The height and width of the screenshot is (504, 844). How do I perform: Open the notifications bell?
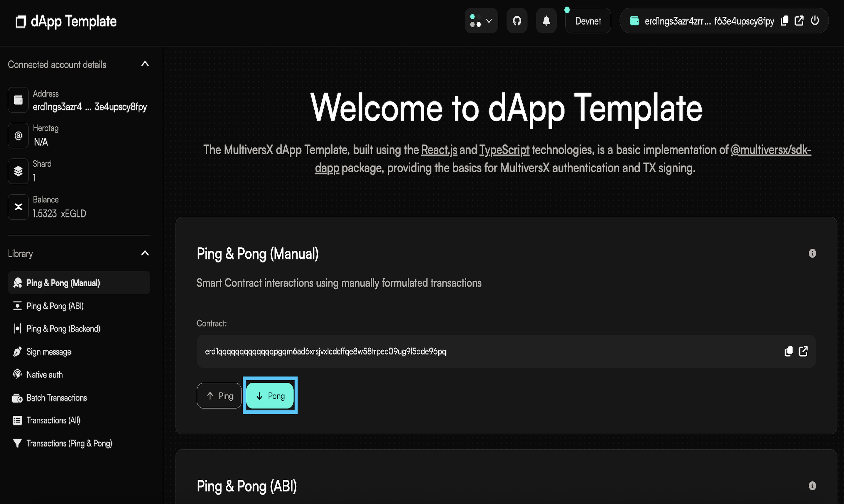546,21
